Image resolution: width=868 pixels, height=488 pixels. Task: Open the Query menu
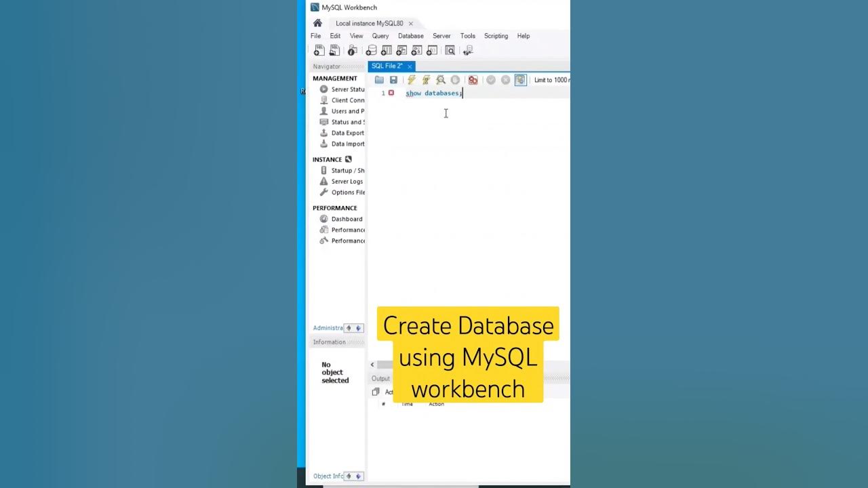pyautogui.click(x=380, y=36)
